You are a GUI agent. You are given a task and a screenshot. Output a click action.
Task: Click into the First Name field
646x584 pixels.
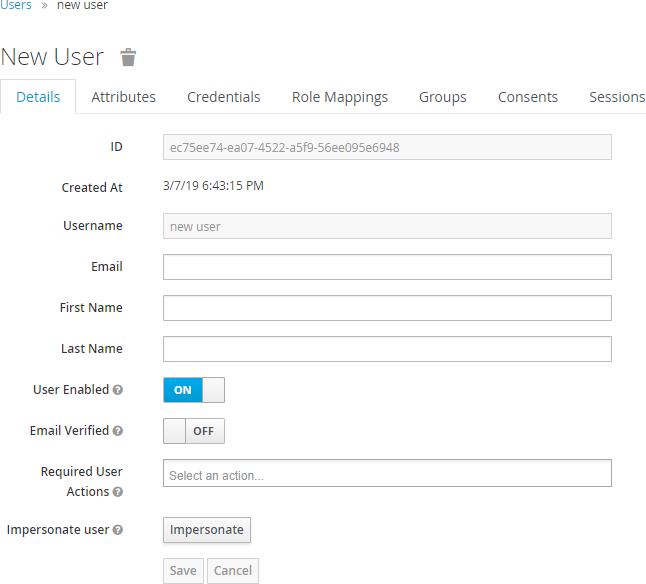[387, 308]
